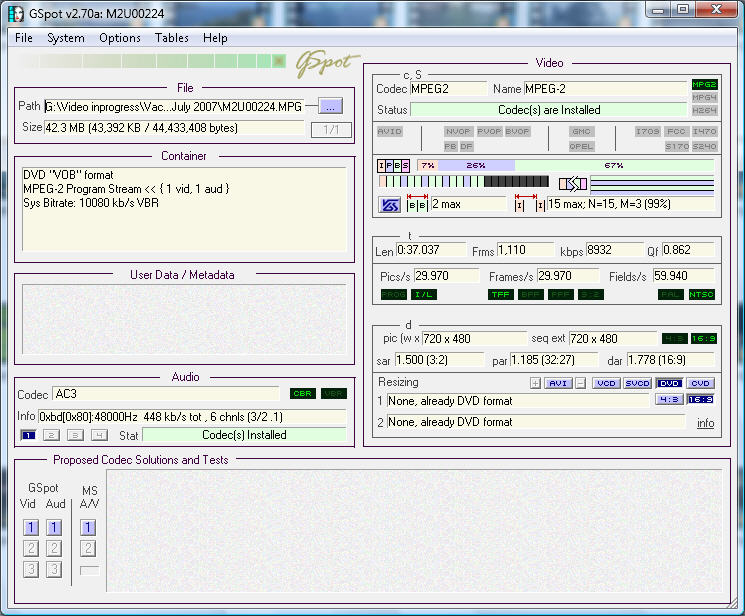Open the resizing info link

coord(706,423)
